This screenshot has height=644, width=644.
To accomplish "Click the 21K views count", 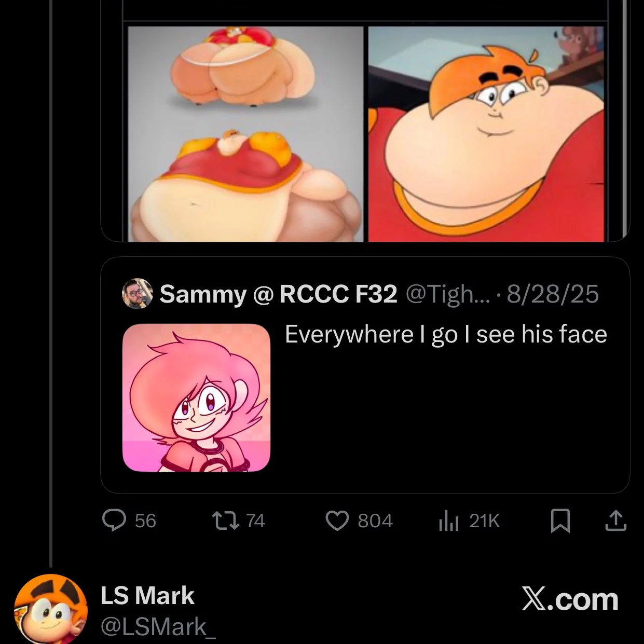I will click(x=485, y=521).
